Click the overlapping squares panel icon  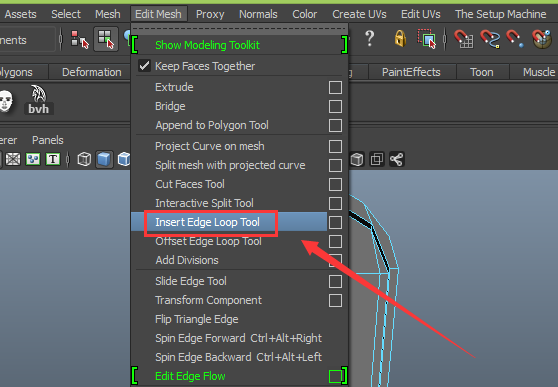(x=377, y=159)
